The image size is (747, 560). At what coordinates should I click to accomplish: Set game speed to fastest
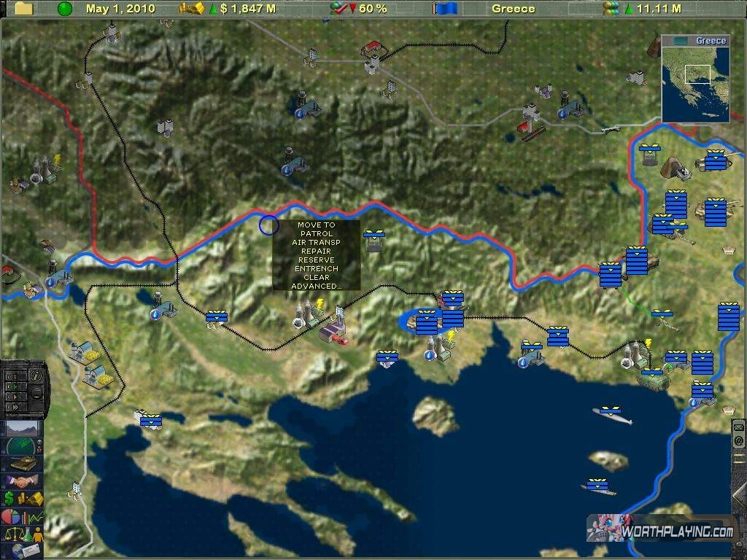point(12,407)
